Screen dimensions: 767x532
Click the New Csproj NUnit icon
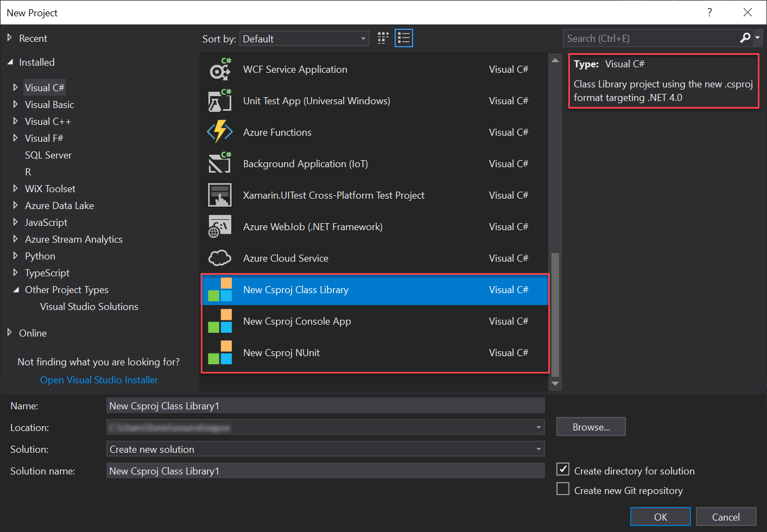[220, 353]
